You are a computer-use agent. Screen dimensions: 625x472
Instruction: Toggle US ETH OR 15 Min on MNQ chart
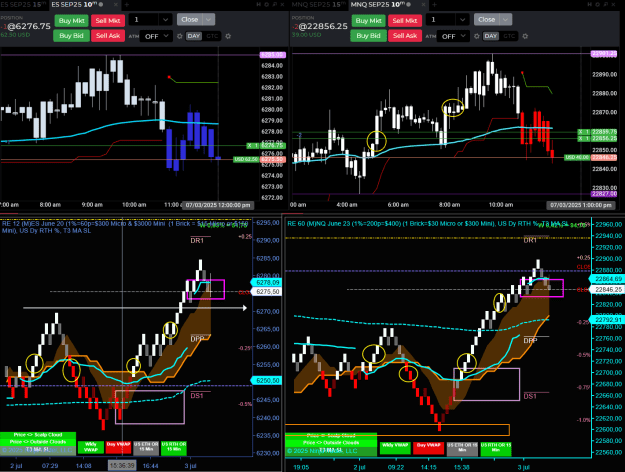pos(462,448)
